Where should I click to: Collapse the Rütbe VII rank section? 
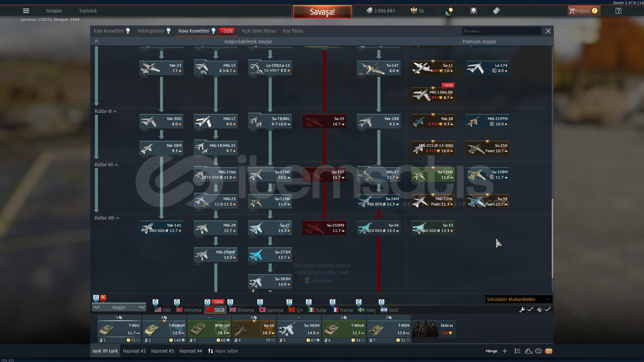pyautogui.click(x=106, y=165)
